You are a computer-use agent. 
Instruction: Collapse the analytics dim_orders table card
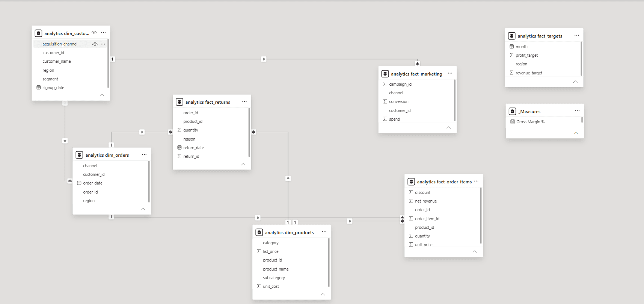pos(143,209)
